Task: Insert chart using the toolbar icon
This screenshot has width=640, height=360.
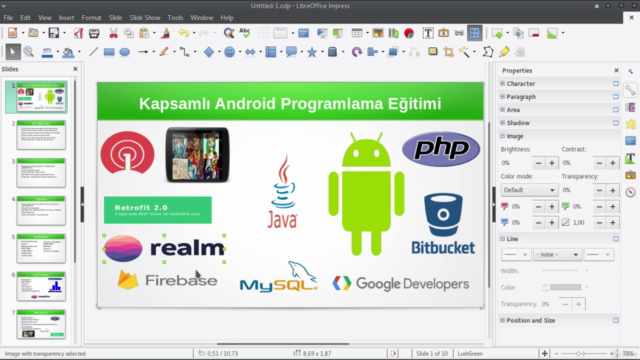Action: click(x=409, y=33)
